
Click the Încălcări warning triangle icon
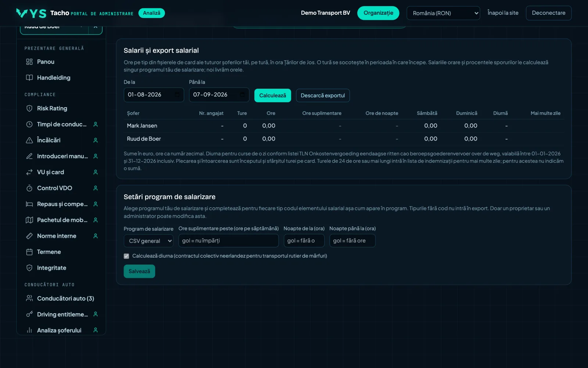pos(29,140)
